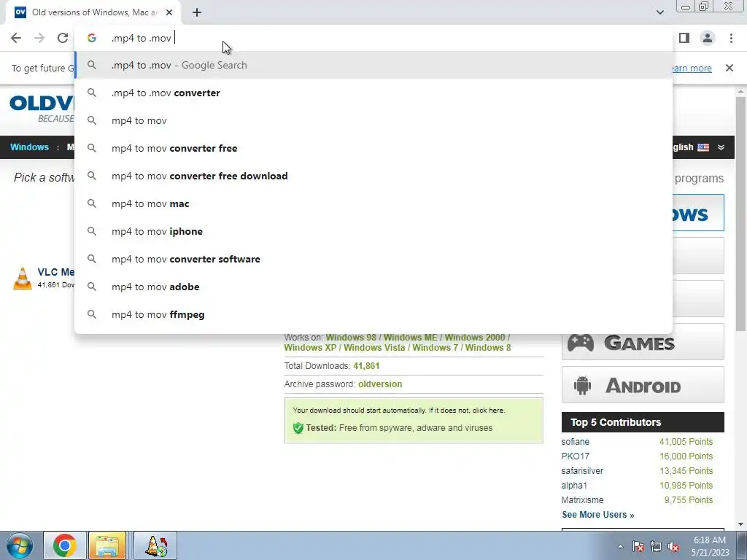
Task: Click contributor alpha1
Action: [574, 485]
